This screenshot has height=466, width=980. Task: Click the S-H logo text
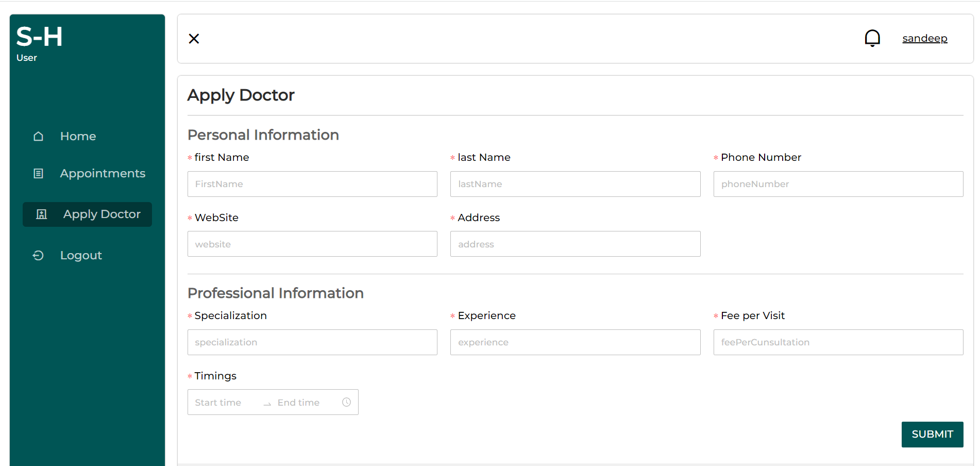pos(39,37)
